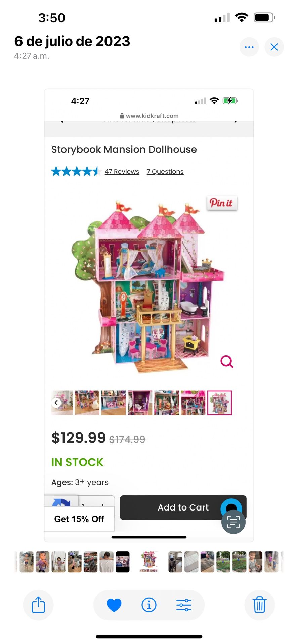The height and width of the screenshot is (644, 298).
Task: Open photo info panel
Action: [x=149, y=605]
